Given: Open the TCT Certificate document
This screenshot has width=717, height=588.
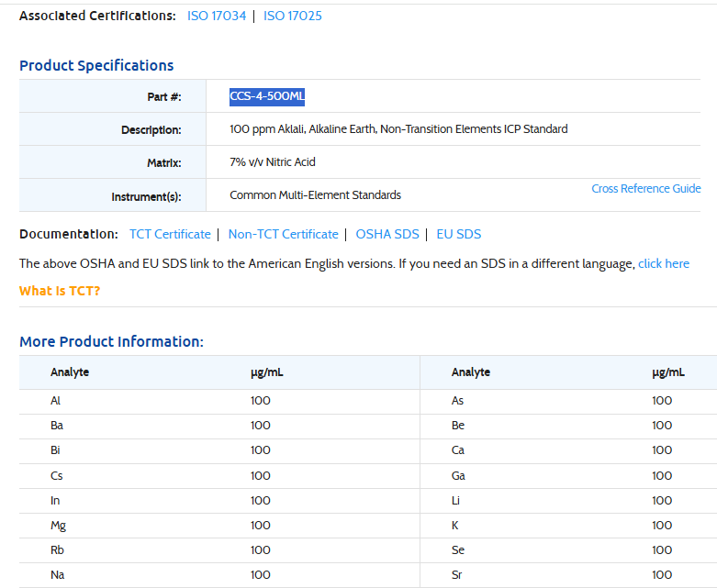Looking at the screenshot, I should (x=170, y=234).
